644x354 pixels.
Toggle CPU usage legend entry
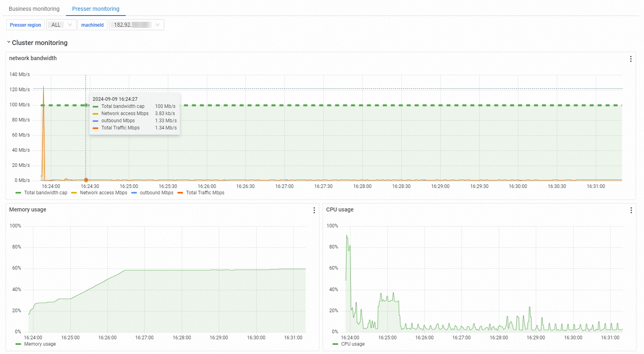[348, 344]
